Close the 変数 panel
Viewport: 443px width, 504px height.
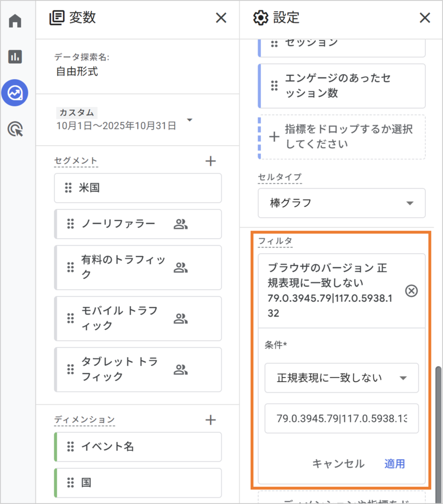coord(221,18)
